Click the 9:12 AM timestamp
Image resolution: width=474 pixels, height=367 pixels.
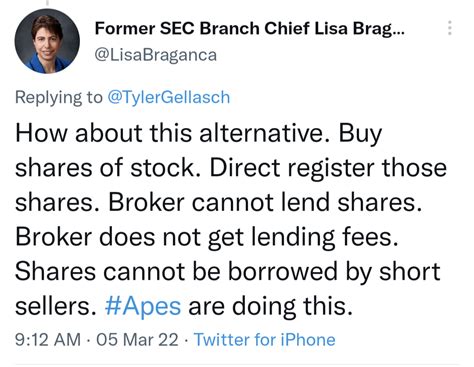tap(48, 340)
